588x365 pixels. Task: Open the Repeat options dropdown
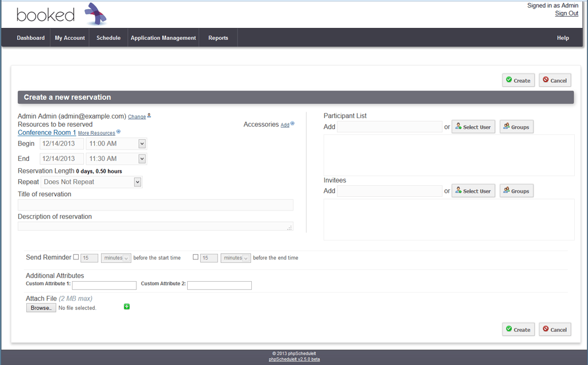(137, 182)
